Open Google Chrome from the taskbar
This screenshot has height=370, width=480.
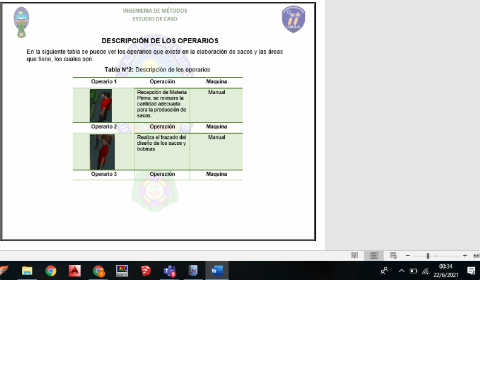pos(51,271)
